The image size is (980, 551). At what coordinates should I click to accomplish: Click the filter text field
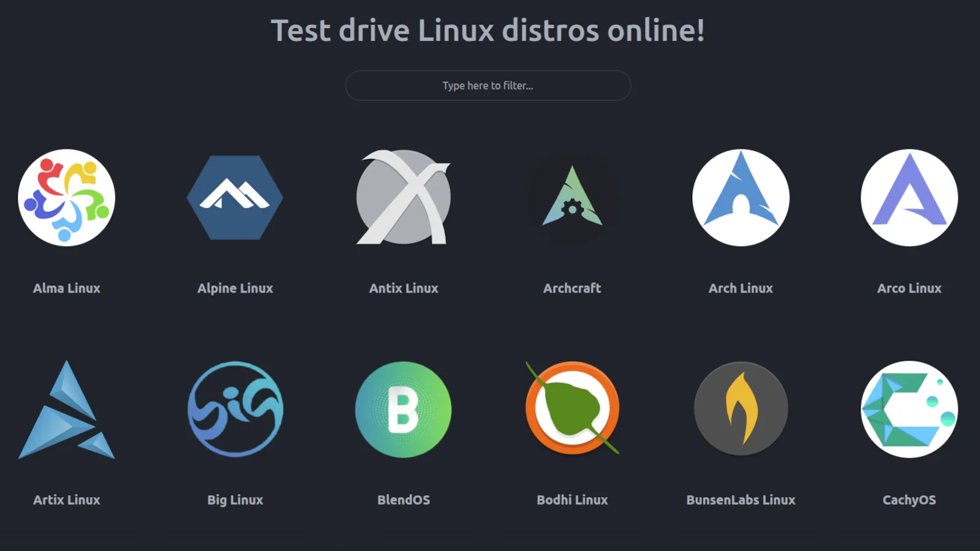(x=488, y=86)
